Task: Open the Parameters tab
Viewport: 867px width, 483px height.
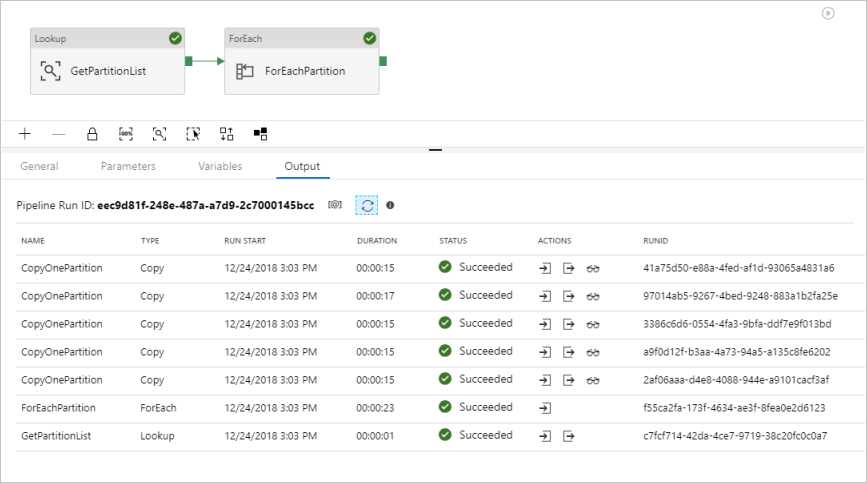Action: (128, 166)
